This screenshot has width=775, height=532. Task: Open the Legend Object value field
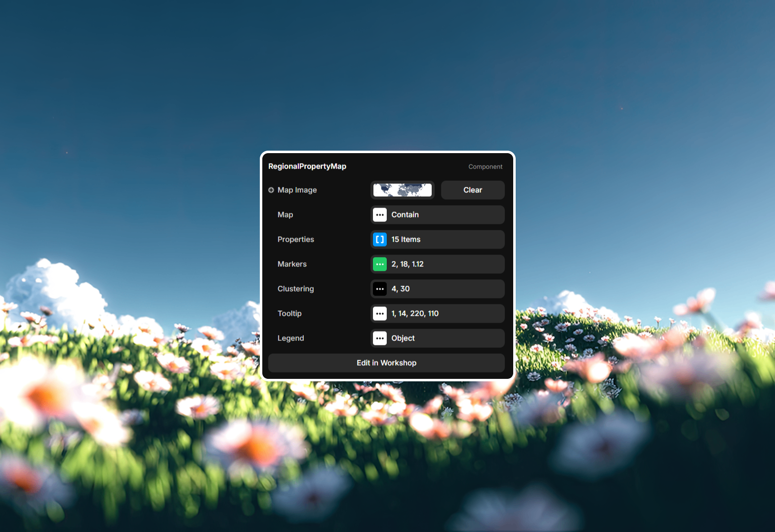click(x=445, y=338)
